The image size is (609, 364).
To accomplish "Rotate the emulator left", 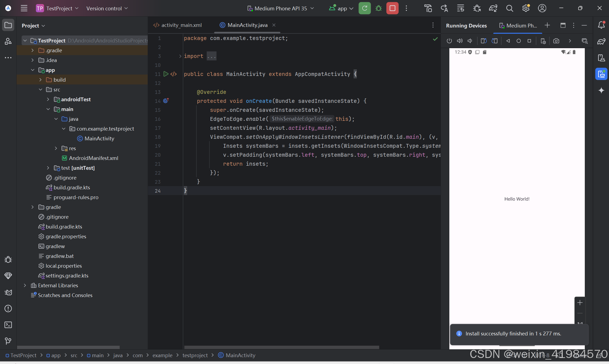I will point(484,41).
